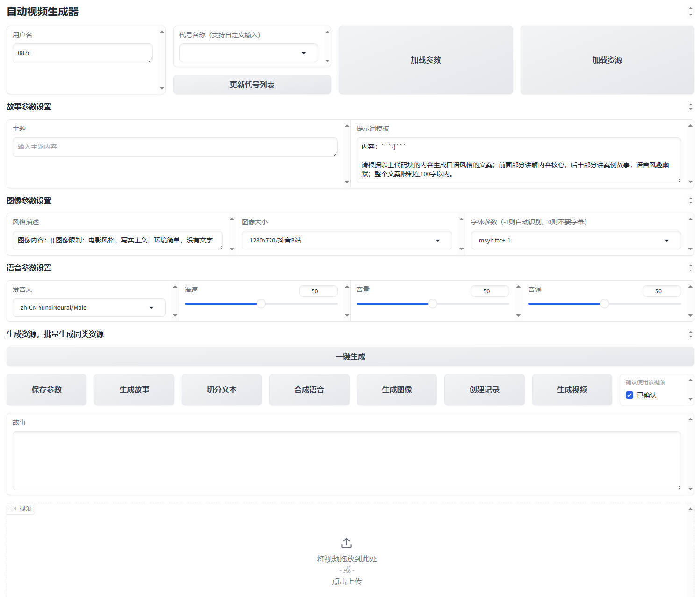Collapse the 自动视频生成器 section

click(x=690, y=12)
